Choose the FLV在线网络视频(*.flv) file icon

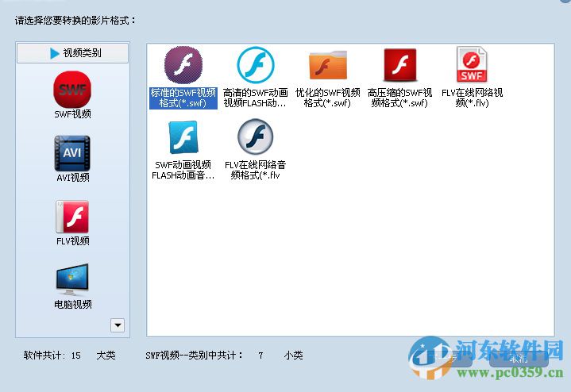tap(472, 64)
